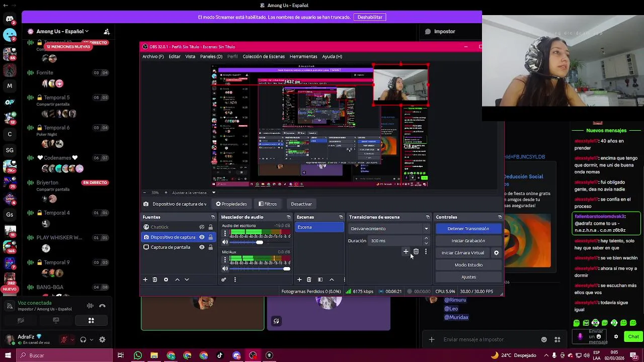Mute the Mic/Aux speaker
Screen dimensions: 644x362
tap(225, 268)
